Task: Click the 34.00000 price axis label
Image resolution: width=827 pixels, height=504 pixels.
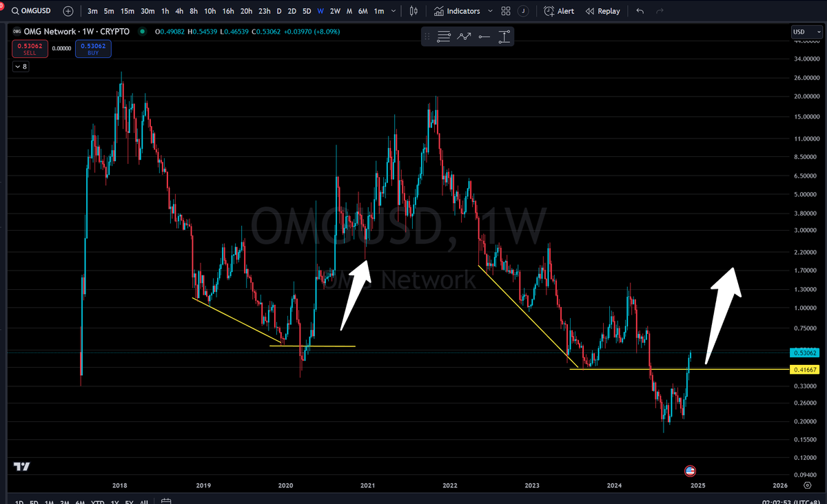Action: click(x=806, y=59)
